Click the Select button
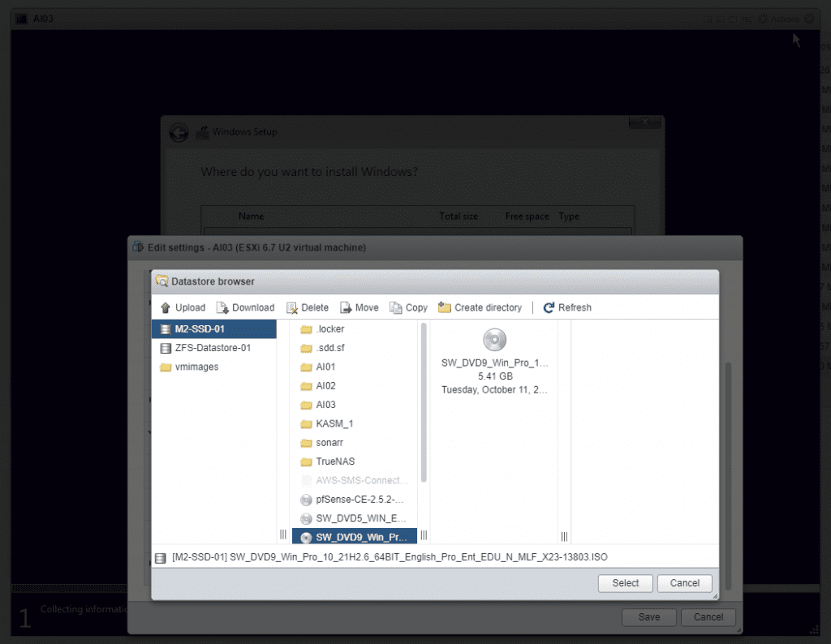This screenshot has height=644, width=831. pos(626,583)
